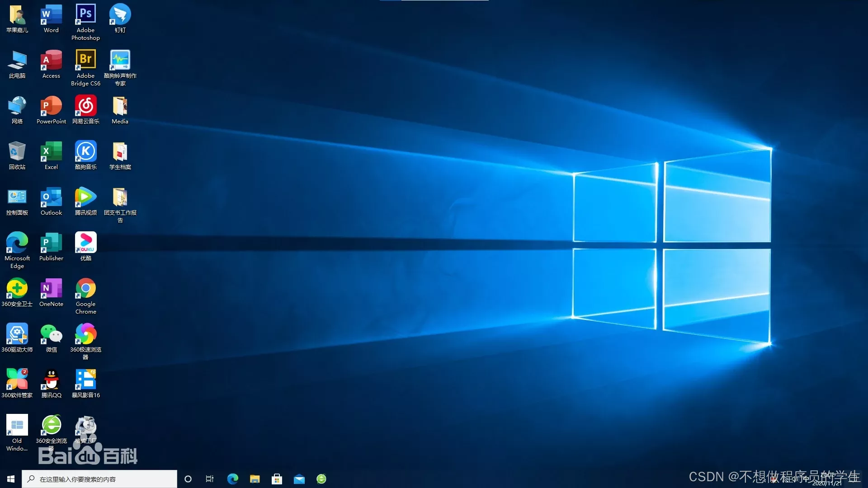Open File Explorer from the taskbar
Viewport: 868px width, 488px height.
point(255,479)
